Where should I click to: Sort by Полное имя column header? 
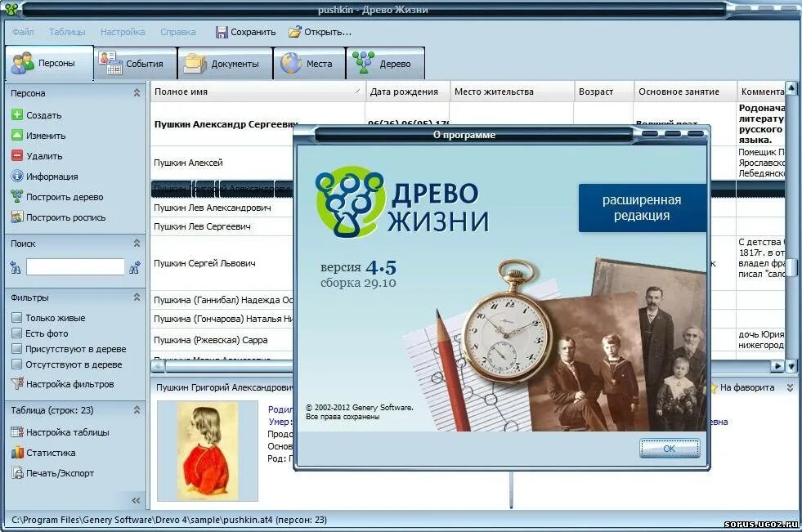[x=258, y=92]
